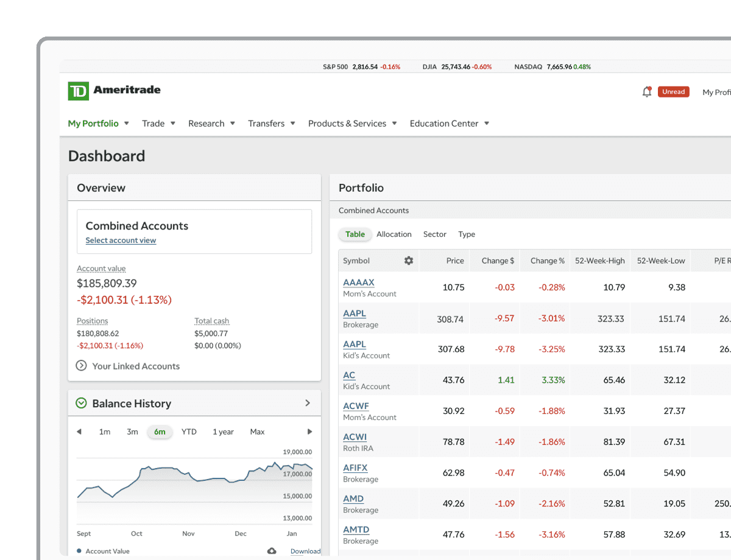The height and width of the screenshot is (560, 731).
Task: Click the AC change value 3.33%
Action: click(x=553, y=380)
